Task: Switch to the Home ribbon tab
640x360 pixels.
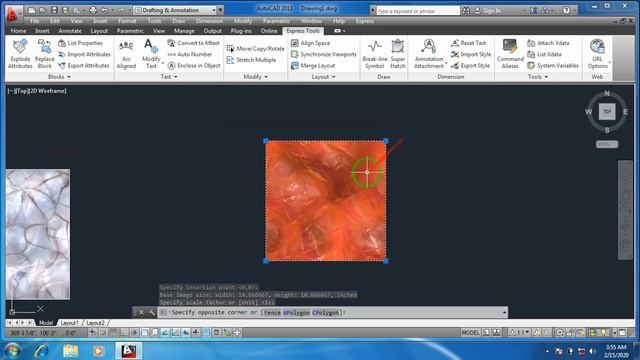Action: click(x=18, y=31)
